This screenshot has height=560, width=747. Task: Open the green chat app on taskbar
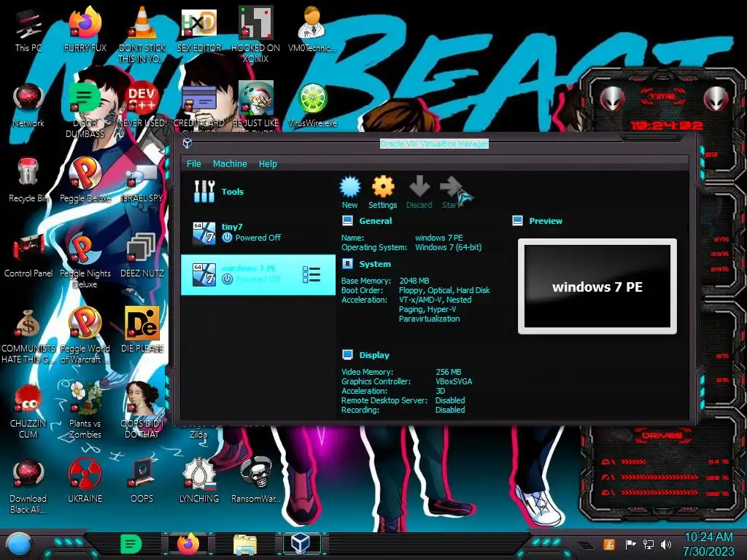coord(131,544)
